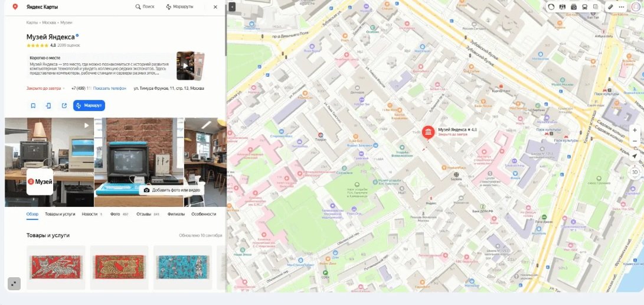
Task: Open the user profile avatar
Action: [x=635, y=7]
